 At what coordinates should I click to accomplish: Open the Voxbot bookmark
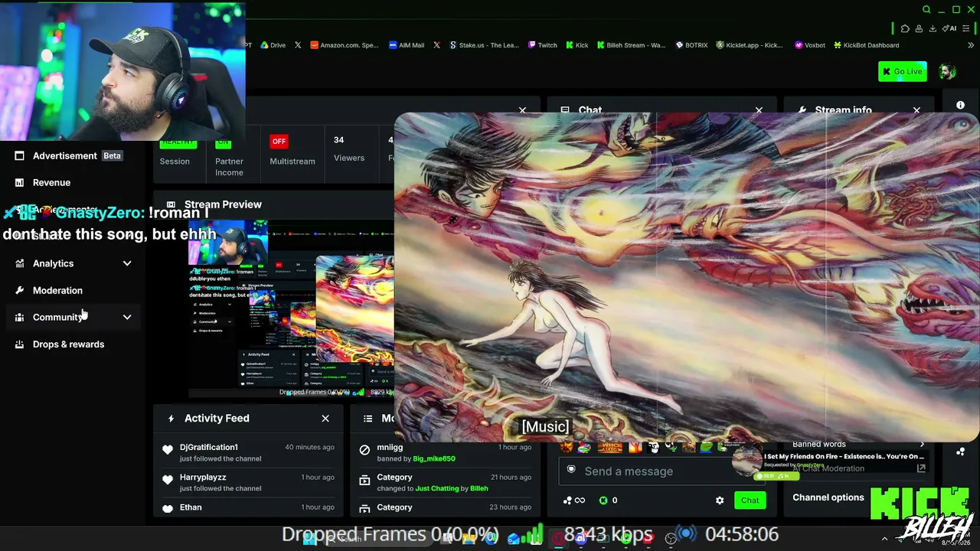click(810, 45)
